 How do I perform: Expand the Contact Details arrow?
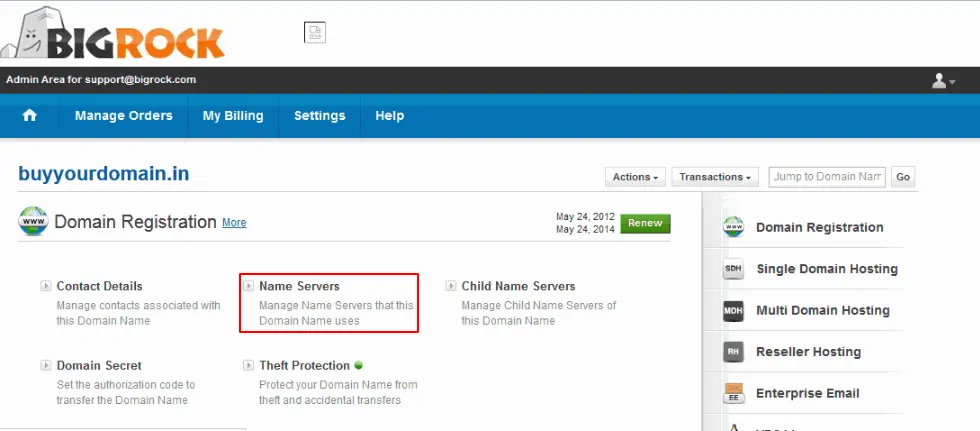(x=46, y=286)
